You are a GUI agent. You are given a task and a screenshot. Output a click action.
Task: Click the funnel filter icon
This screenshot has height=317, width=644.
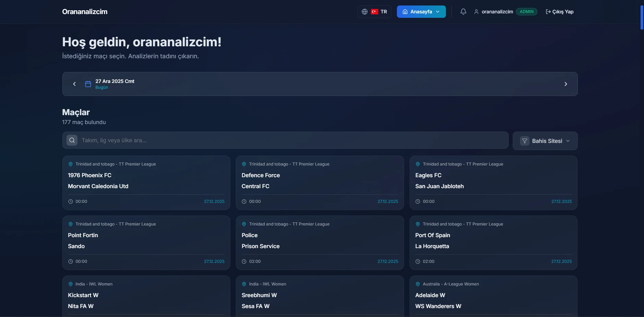pos(524,141)
